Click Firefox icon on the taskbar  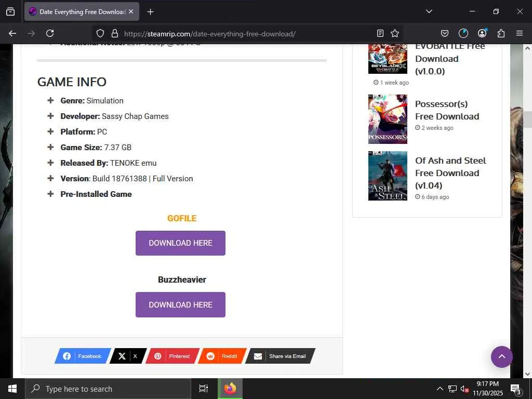[x=230, y=389]
